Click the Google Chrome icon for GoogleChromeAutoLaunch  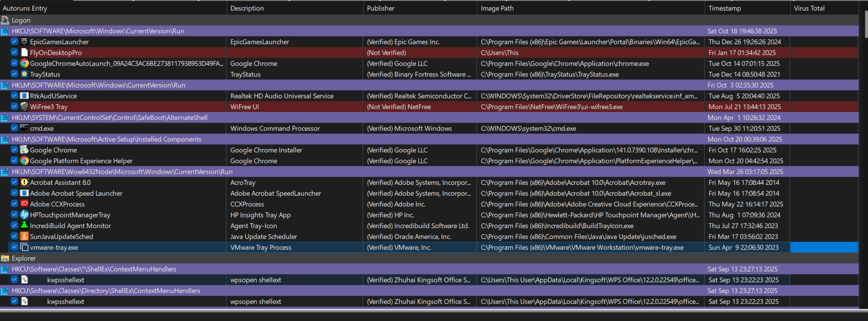[x=25, y=63]
